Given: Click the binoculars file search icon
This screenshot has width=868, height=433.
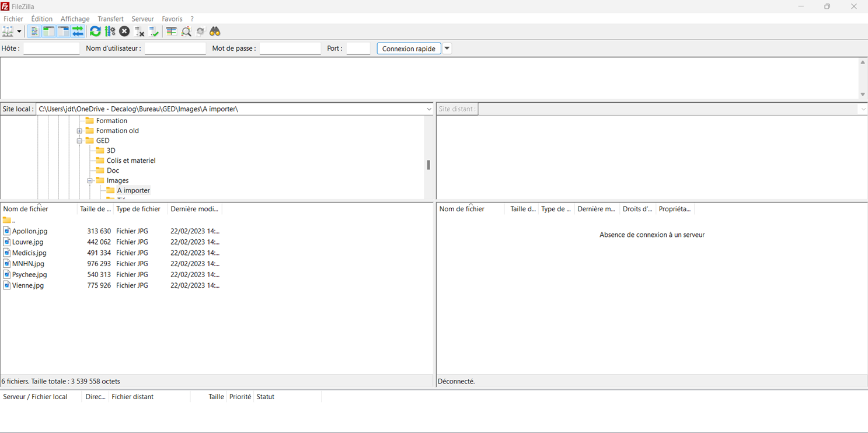Looking at the screenshot, I should click(215, 32).
